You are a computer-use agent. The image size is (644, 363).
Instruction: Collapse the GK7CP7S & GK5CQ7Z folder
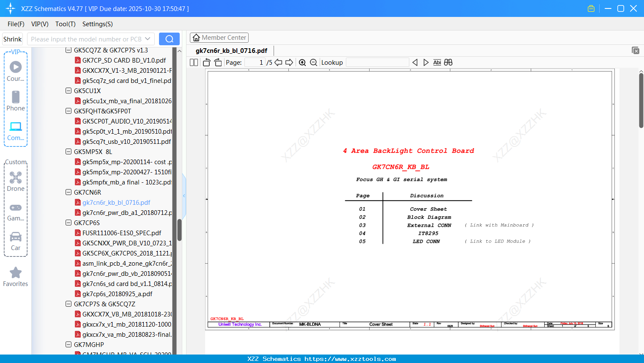tap(69, 304)
